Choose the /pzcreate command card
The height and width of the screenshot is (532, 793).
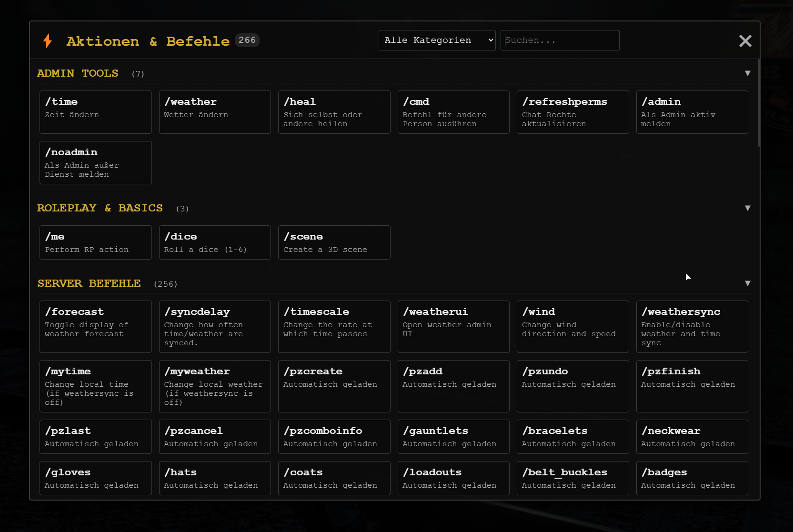tap(334, 386)
